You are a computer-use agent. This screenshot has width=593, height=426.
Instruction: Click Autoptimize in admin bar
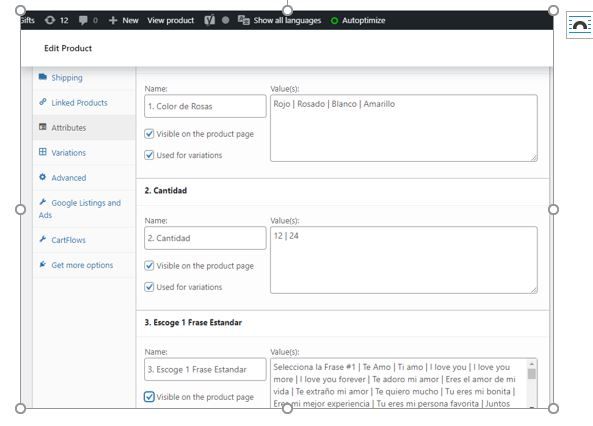363,20
